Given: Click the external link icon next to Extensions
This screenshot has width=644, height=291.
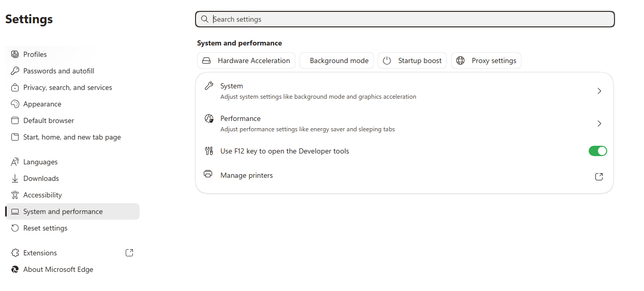Looking at the screenshot, I should [x=129, y=253].
